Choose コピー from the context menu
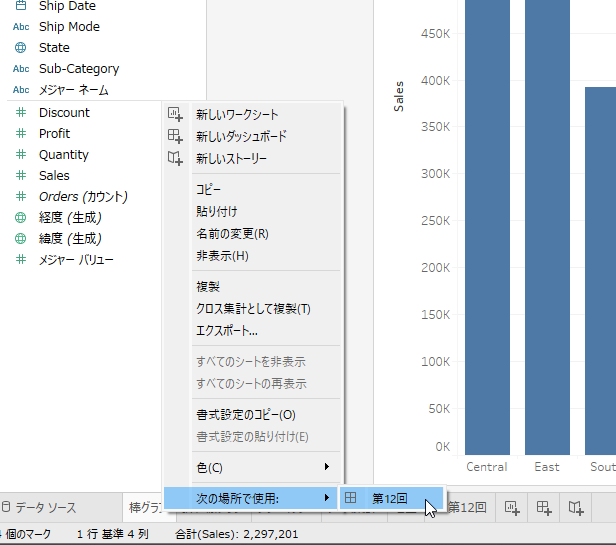616x545 pixels. [x=209, y=189]
